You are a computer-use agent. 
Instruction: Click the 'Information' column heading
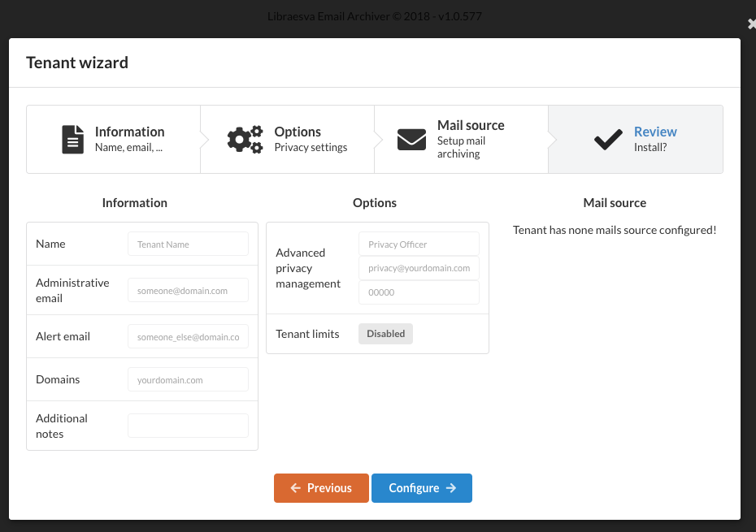pyautogui.click(x=134, y=203)
